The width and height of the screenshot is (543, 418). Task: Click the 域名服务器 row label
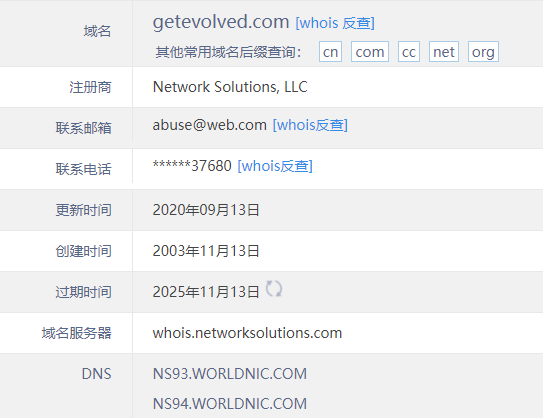point(77,333)
